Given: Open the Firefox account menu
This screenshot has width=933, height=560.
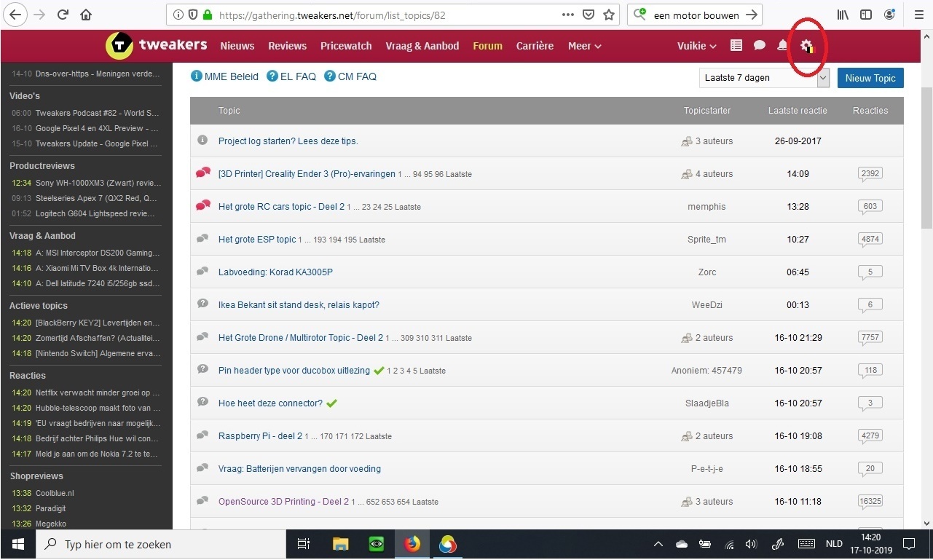Looking at the screenshot, I should point(889,15).
